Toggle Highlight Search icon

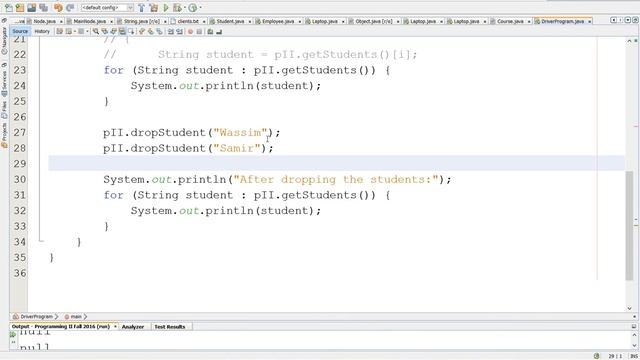coord(122,31)
